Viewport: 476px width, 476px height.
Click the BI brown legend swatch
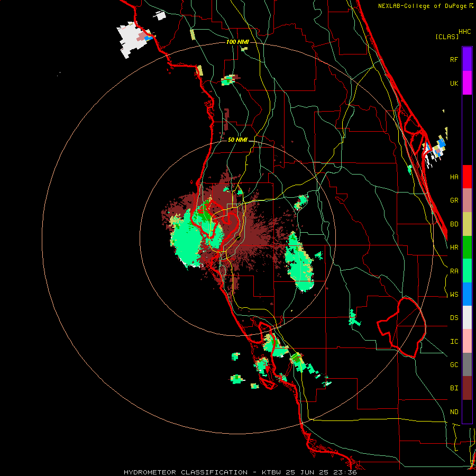[x=467, y=388]
